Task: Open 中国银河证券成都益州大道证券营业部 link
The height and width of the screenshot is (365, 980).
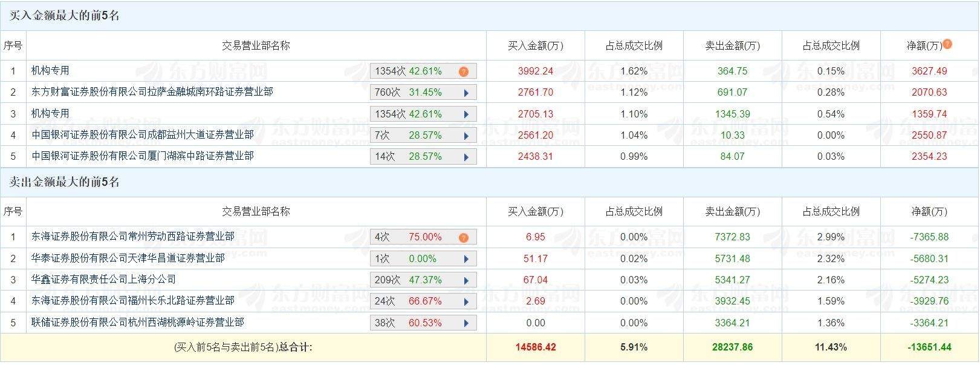Action: coord(142,135)
